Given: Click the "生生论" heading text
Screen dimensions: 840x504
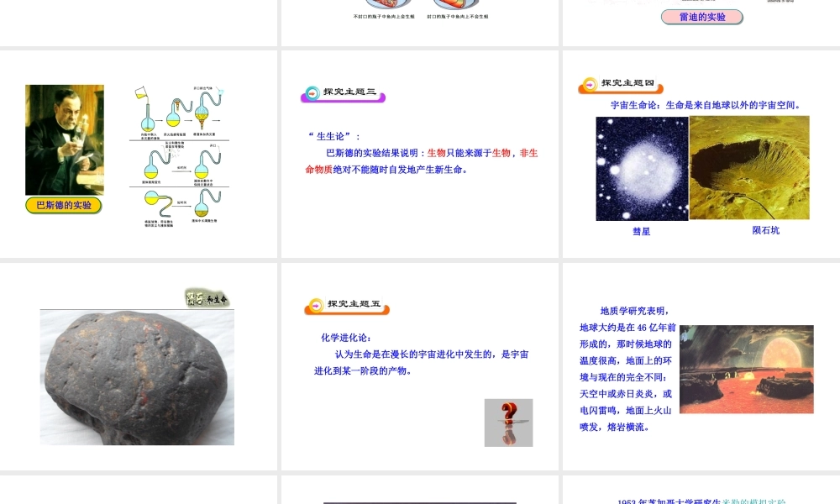Looking at the screenshot, I should pos(335,136).
